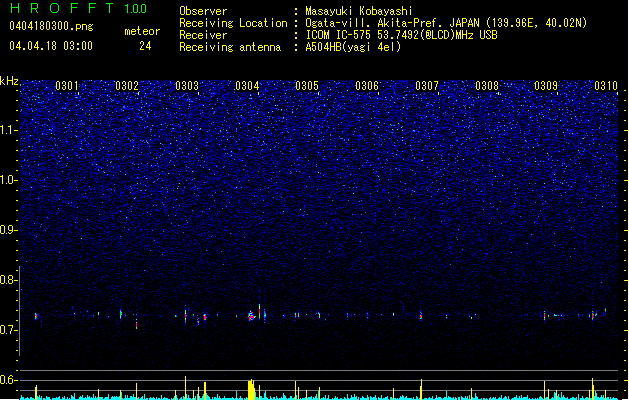Viewport: 629px width, 400px height.
Task: Click the antenna A504HB(yagi 4el) text
Action: click(x=353, y=47)
